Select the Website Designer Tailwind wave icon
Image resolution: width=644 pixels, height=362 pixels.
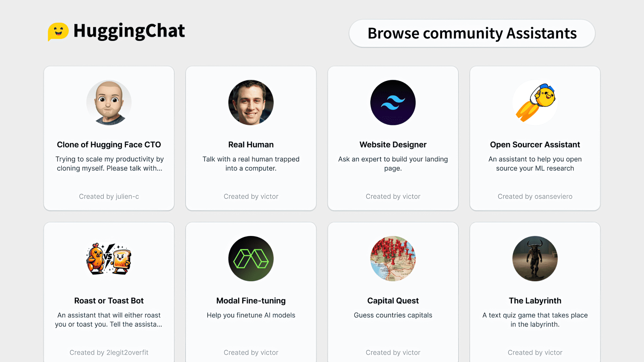pos(393,103)
